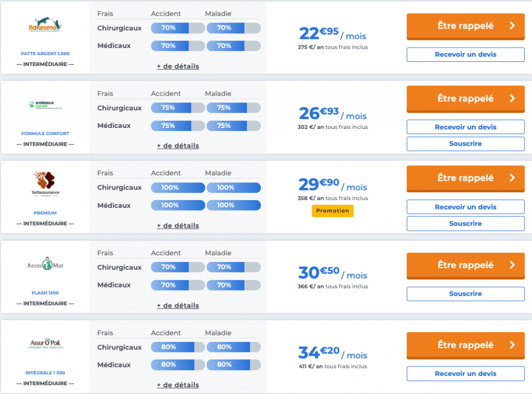Click Selfassurance's 100% Chirurgicaux Accident bar
The width and height of the screenshot is (532, 394).
pos(178,188)
